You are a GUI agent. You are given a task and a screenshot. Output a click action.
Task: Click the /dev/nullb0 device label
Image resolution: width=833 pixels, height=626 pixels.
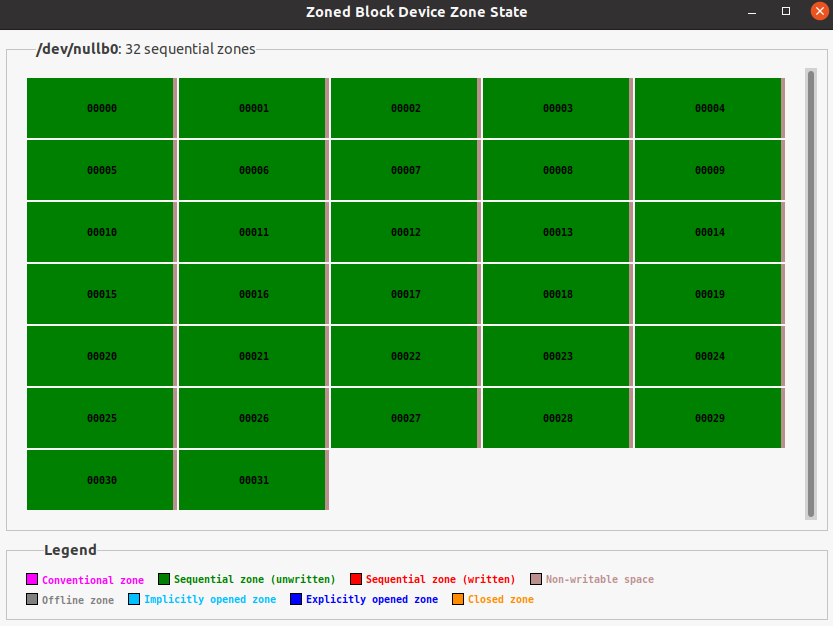[x=77, y=49]
